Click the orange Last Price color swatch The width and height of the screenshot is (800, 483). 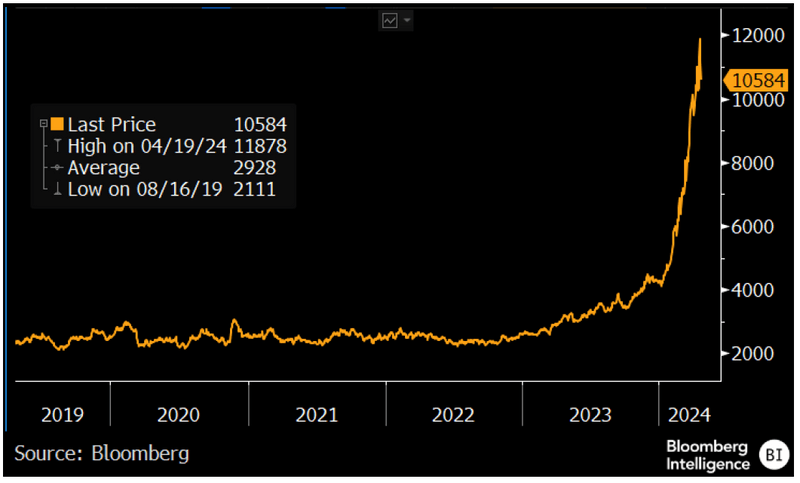(x=57, y=123)
